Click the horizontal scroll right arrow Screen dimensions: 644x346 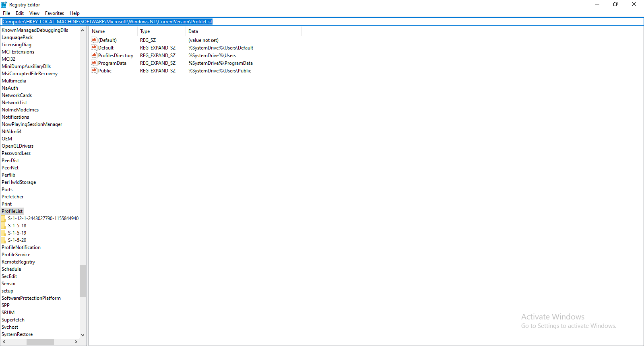[76, 342]
